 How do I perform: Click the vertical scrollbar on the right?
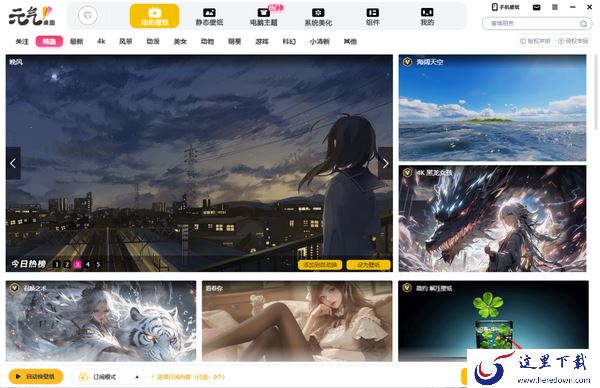(x=595, y=92)
